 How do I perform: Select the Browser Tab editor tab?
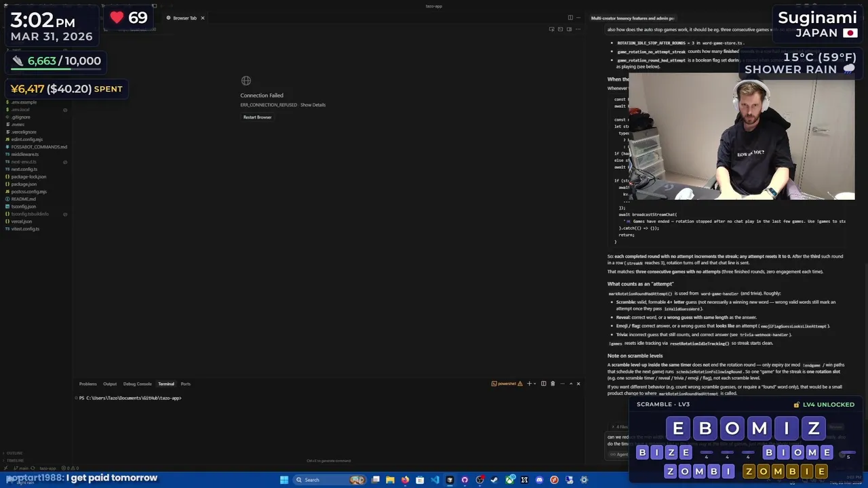[184, 18]
